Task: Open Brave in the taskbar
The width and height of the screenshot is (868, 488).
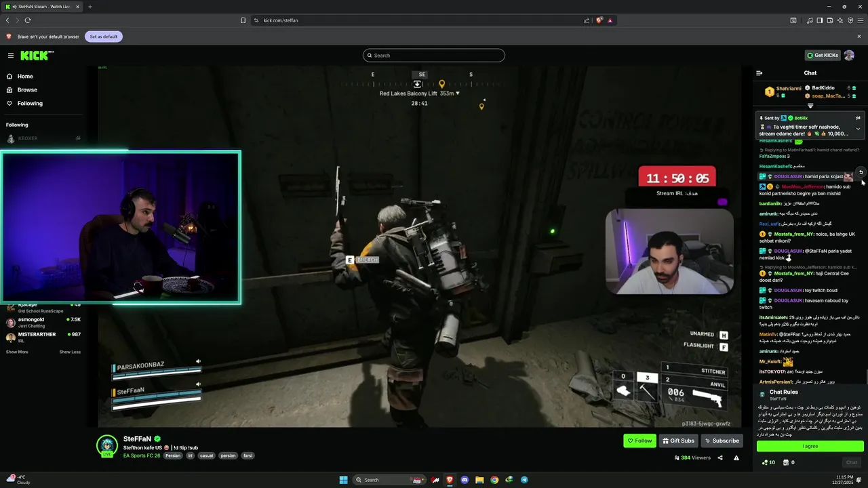Action: [x=450, y=480]
